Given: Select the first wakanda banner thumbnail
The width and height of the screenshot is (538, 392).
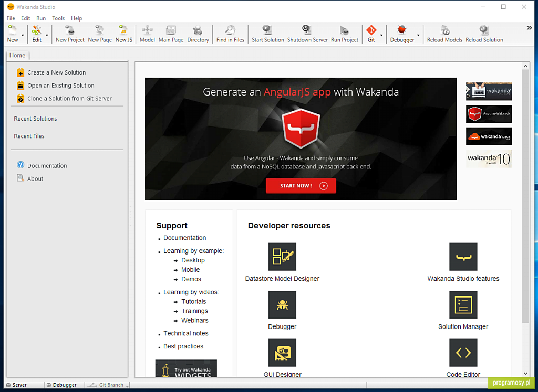Looking at the screenshot, I should click(489, 91).
